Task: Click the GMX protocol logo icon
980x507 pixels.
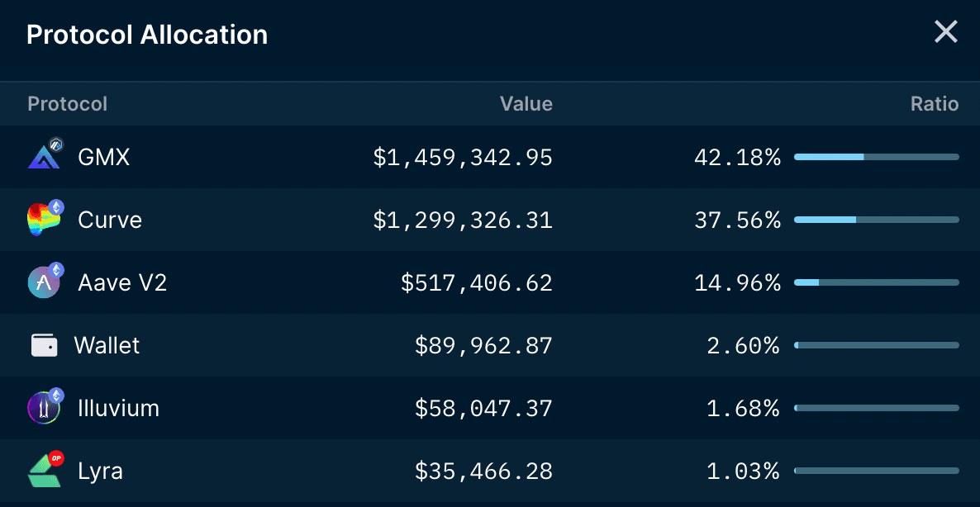Action: click(45, 157)
